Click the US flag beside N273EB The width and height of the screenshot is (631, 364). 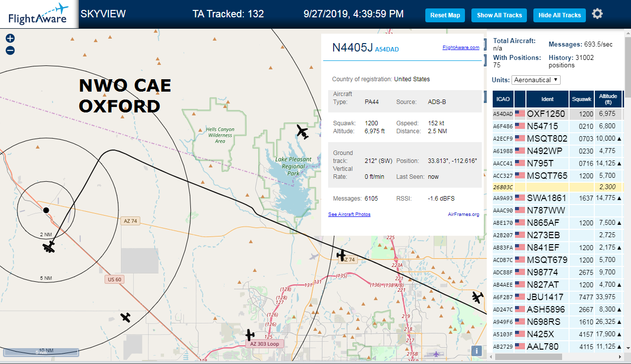click(x=520, y=235)
